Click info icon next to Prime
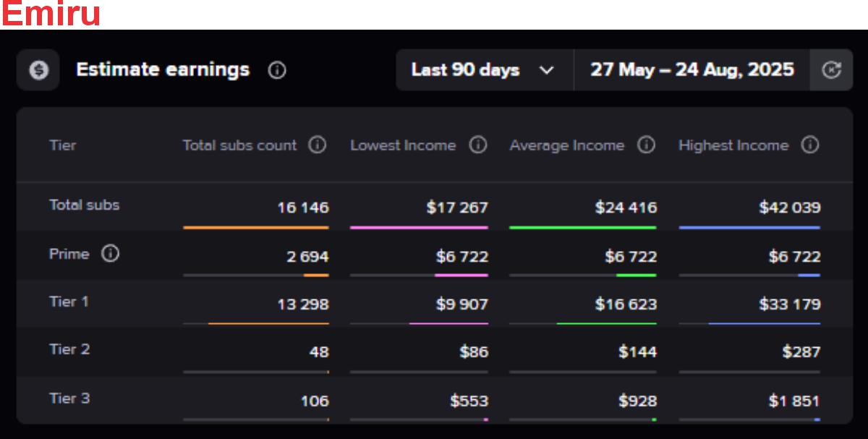Viewport: 868px width, 439px height. pos(110,254)
